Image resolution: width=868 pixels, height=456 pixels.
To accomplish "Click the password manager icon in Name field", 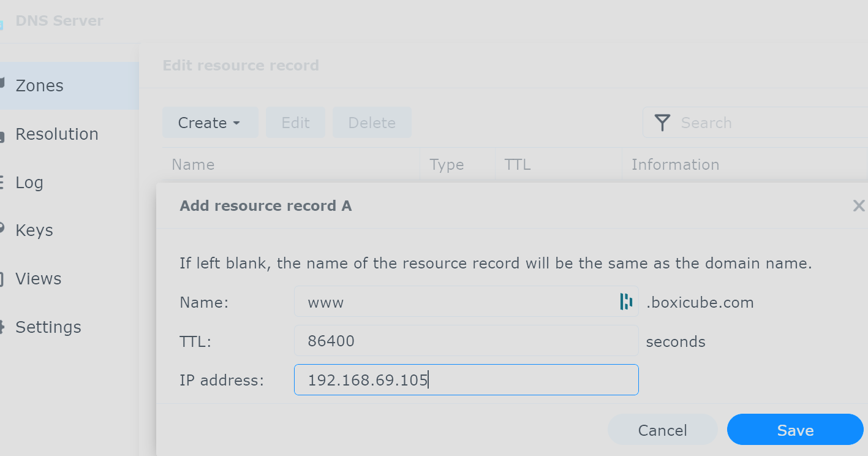I will pyautogui.click(x=625, y=302).
